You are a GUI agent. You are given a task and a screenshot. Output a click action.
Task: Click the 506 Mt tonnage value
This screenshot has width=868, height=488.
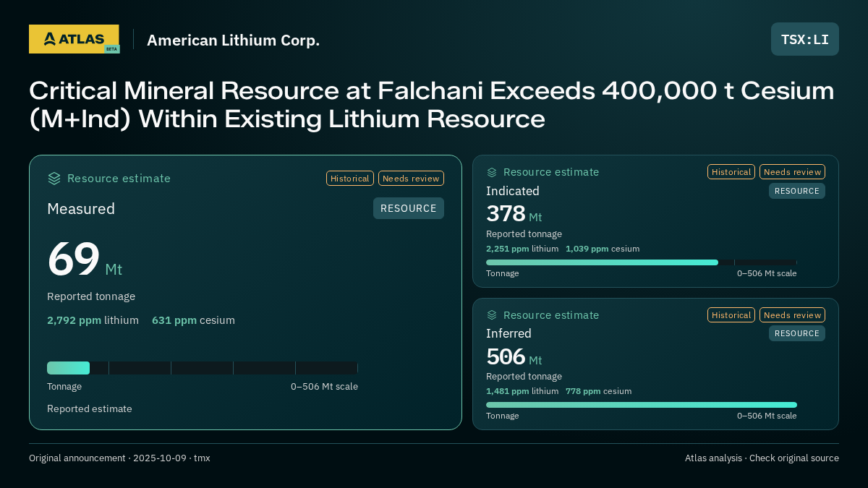pyautogui.click(x=514, y=357)
